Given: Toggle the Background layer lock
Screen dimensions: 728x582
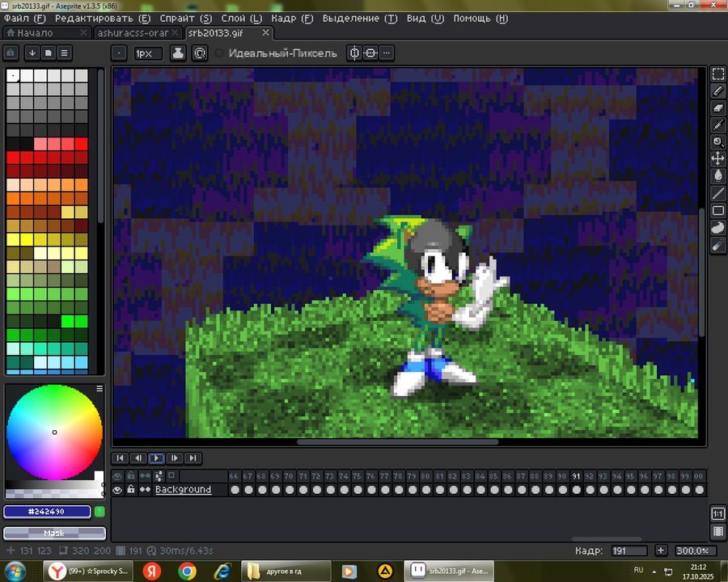Looking at the screenshot, I should [131, 490].
